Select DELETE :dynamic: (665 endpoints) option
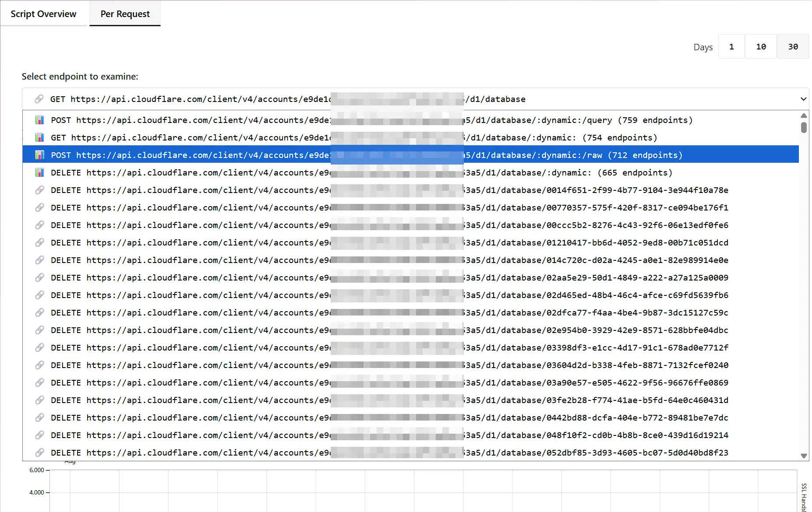Viewport: 812px width, 512px height. click(x=411, y=172)
